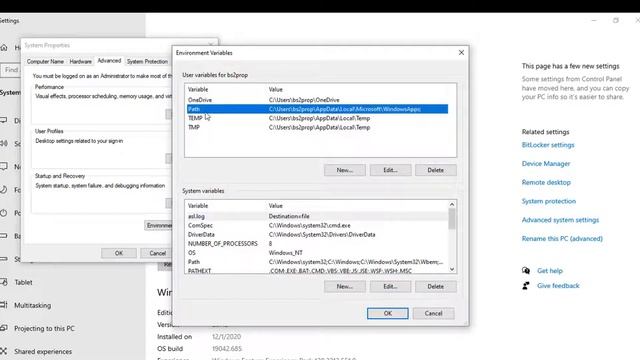Maximize the Settings window

coord(616,20)
